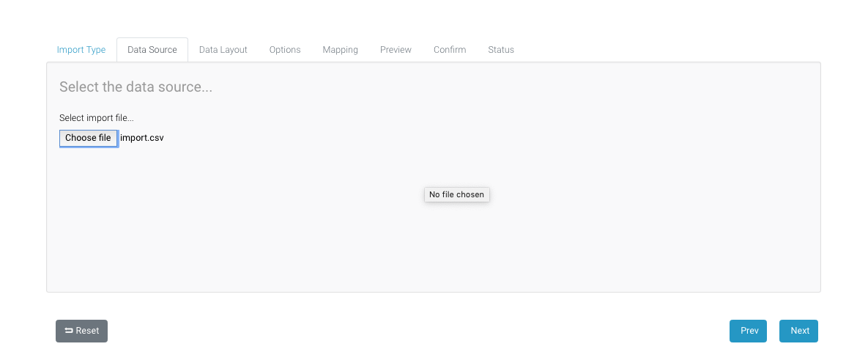Click the Reset button
The image size is (868, 352).
pyautogui.click(x=81, y=331)
